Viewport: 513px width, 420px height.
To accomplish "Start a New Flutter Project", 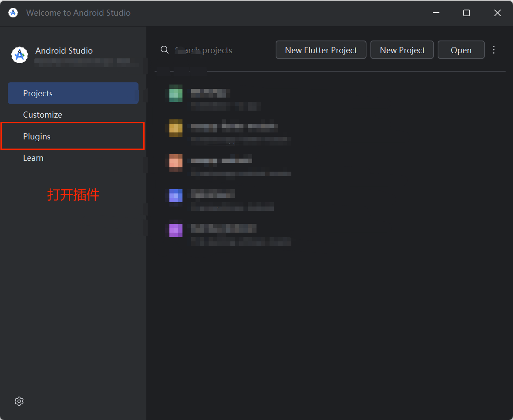I will (321, 50).
